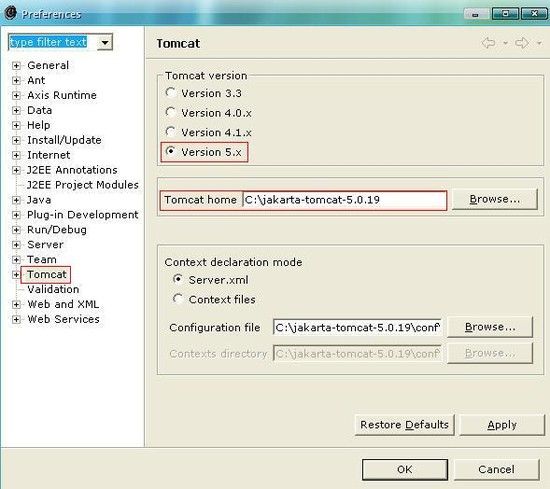Click the Configuration file path field

[x=357, y=327]
